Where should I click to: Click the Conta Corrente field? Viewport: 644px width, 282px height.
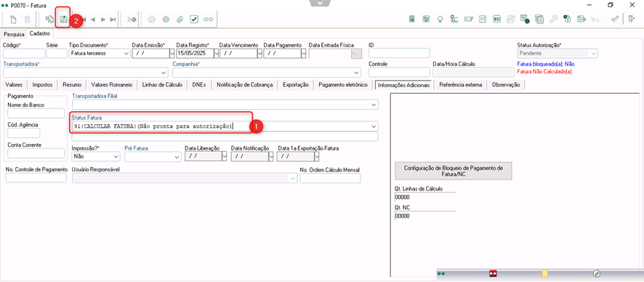pyautogui.click(x=36, y=153)
